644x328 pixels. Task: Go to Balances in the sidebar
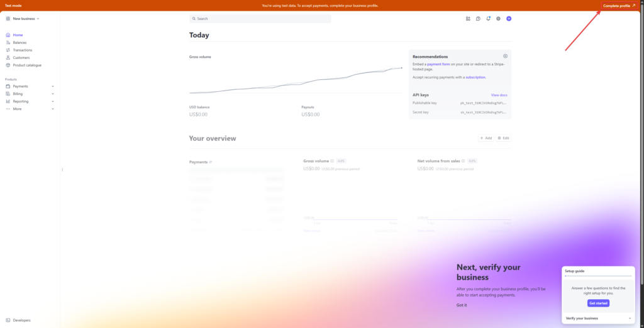coord(19,43)
